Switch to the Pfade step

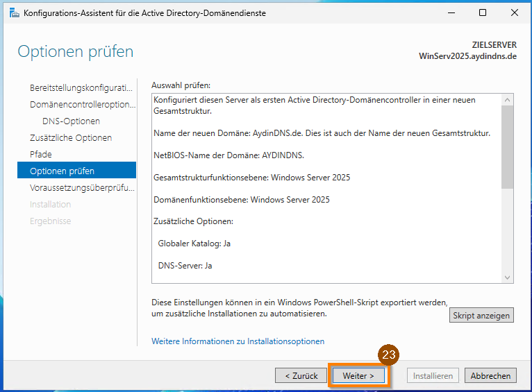coord(41,155)
